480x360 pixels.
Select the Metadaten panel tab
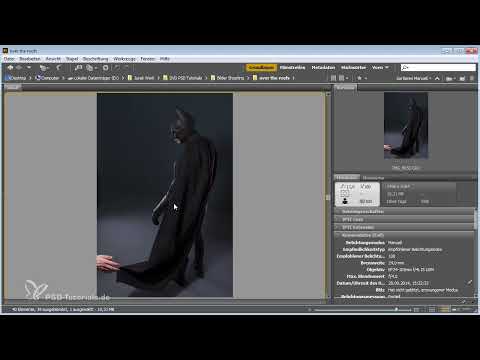tap(347, 178)
